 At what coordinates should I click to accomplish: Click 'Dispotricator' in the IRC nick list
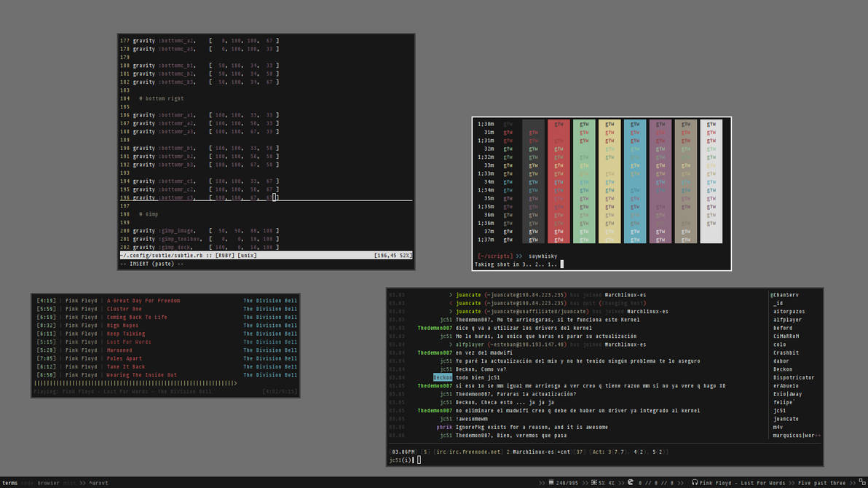pos(794,378)
